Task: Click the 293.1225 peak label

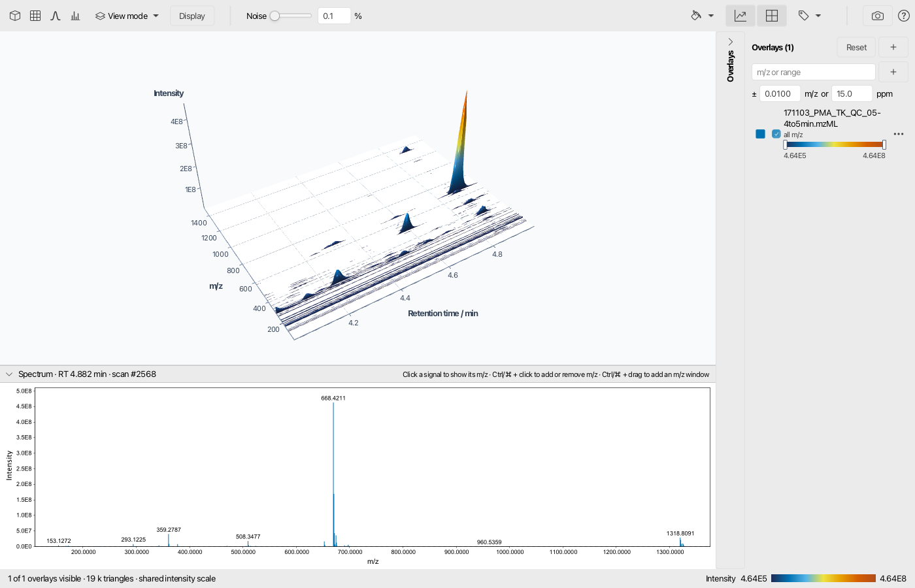Action: point(133,540)
